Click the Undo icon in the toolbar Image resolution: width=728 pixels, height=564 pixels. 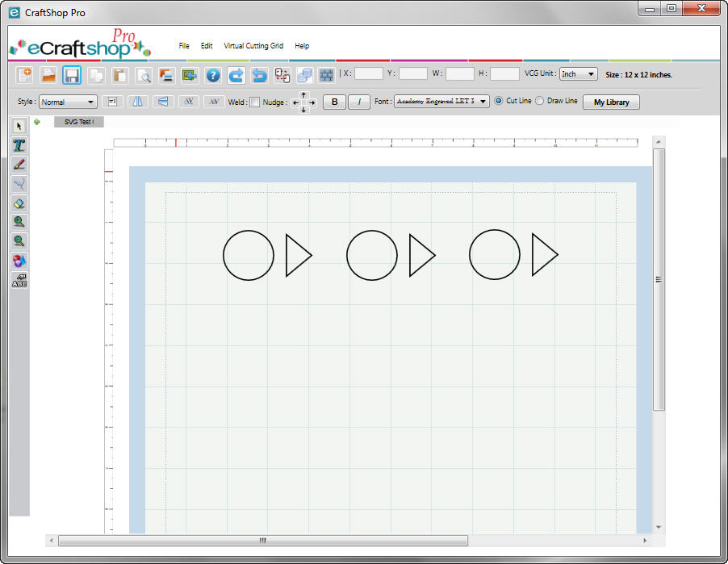click(x=258, y=76)
